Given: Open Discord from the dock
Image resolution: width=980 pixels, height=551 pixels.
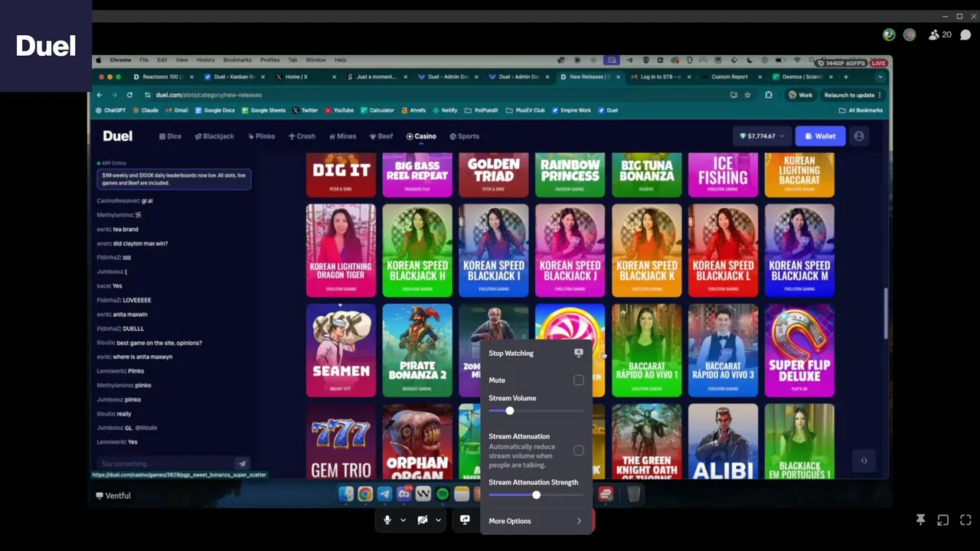Looking at the screenshot, I should click(403, 494).
